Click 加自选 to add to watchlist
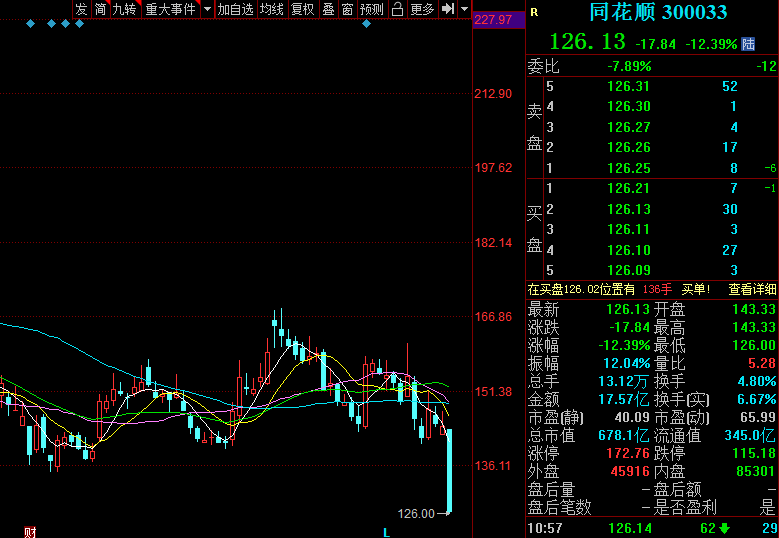The height and width of the screenshot is (538, 779). tap(235, 9)
